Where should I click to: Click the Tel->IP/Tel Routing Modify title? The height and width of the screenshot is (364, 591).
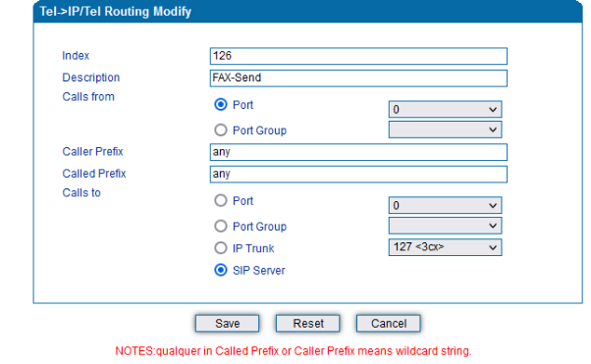(x=115, y=12)
